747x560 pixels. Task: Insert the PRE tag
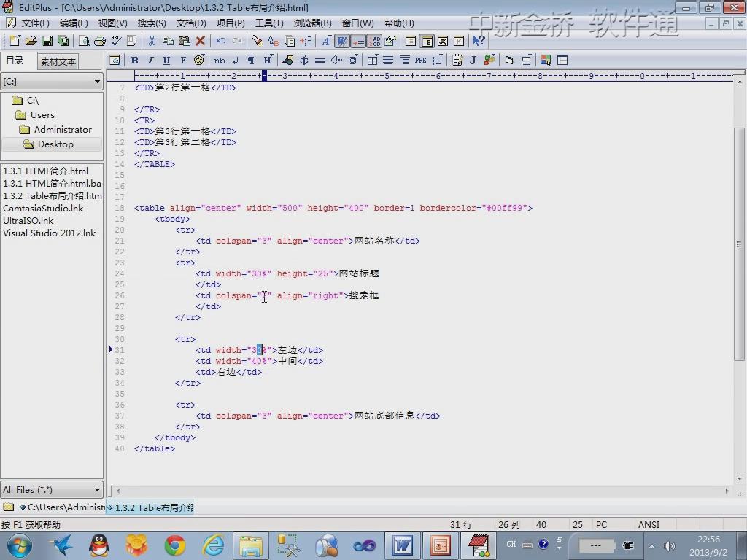[x=420, y=61]
